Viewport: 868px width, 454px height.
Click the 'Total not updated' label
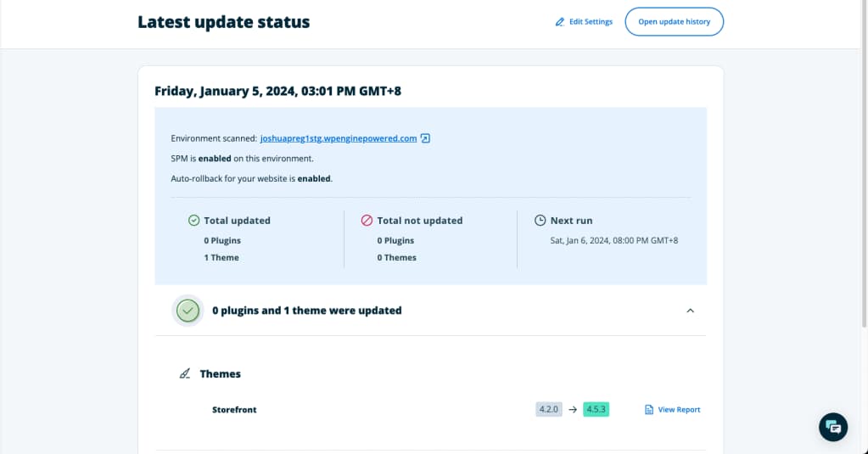(420, 221)
